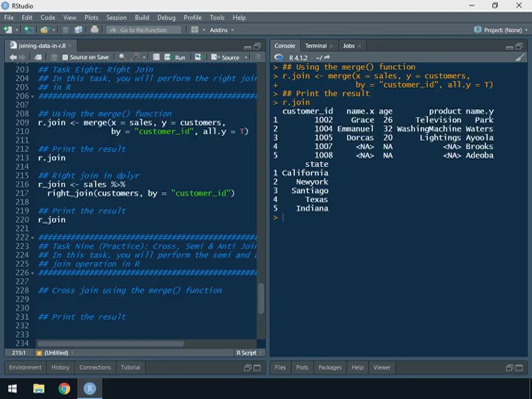
Task: Collapse the code fold at line 226
Action: 33,273
